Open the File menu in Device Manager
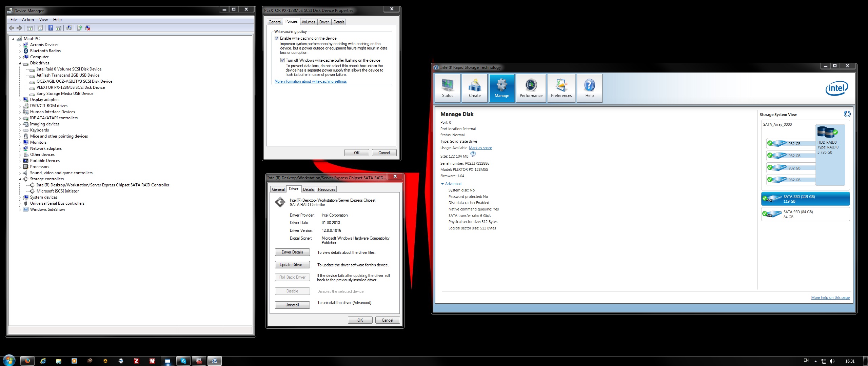This screenshot has width=868, height=366. tap(14, 20)
